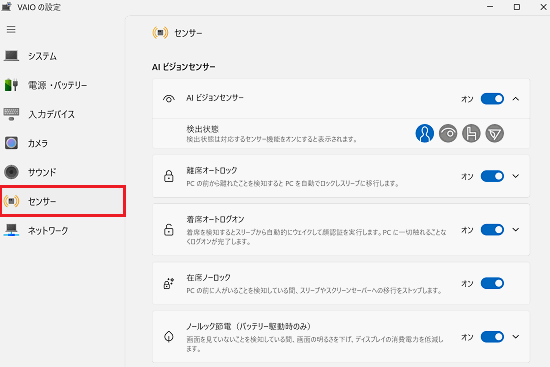550x367 pixels.
Task: Click the ノールック節電（バッテリー駆動時のみ） title text
Action: pyautogui.click(x=249, y=326)
